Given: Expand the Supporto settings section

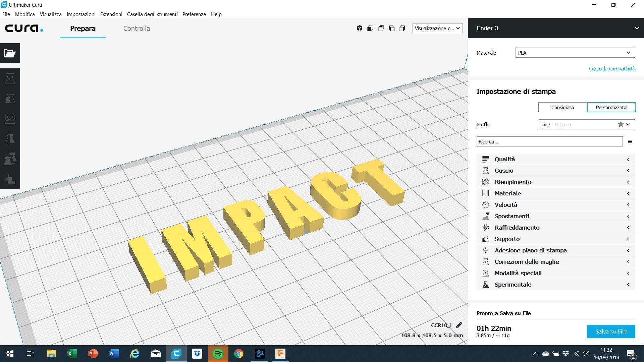Looking at the screenshot, I should [x=556, y=239].
